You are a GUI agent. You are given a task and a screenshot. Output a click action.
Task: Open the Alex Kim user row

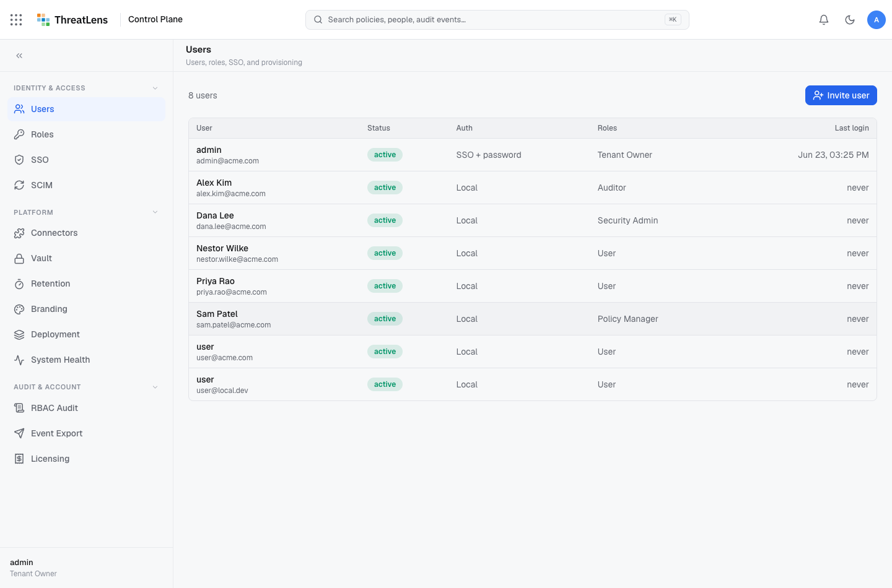533,188
